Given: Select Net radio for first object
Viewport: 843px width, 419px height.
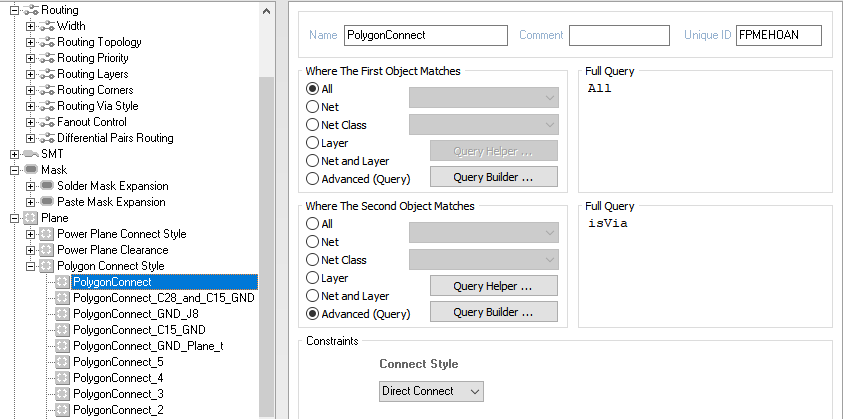Looking at the screenshot, I should [x=314, y=107].
